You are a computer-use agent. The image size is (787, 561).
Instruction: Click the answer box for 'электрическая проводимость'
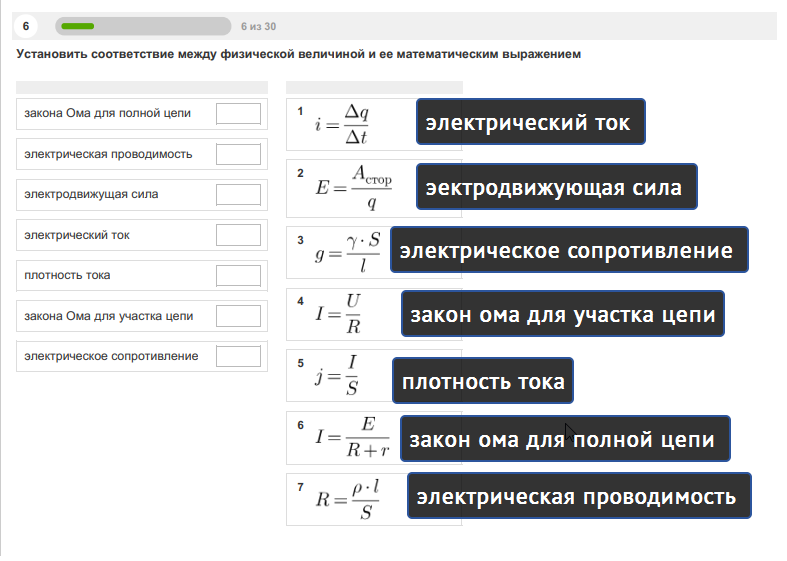238,154
